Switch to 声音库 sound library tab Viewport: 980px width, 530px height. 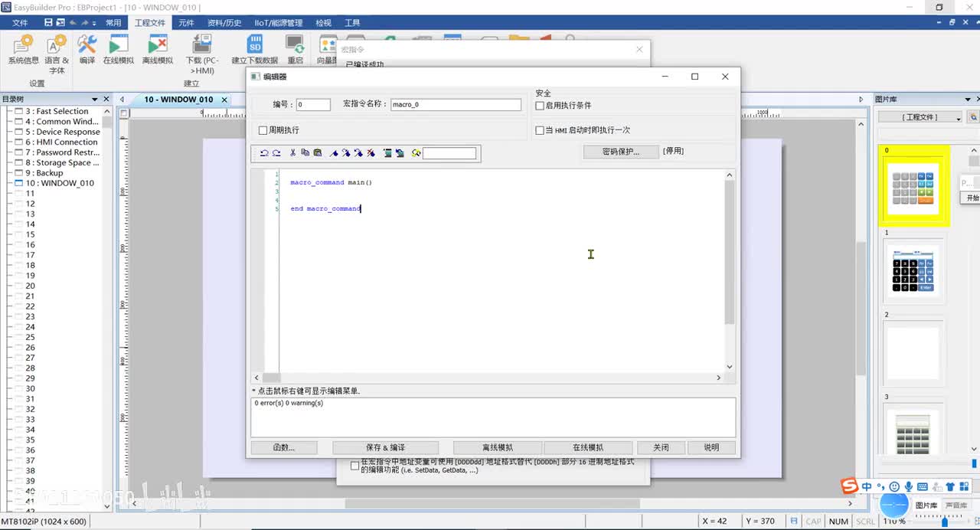[955, 505]
